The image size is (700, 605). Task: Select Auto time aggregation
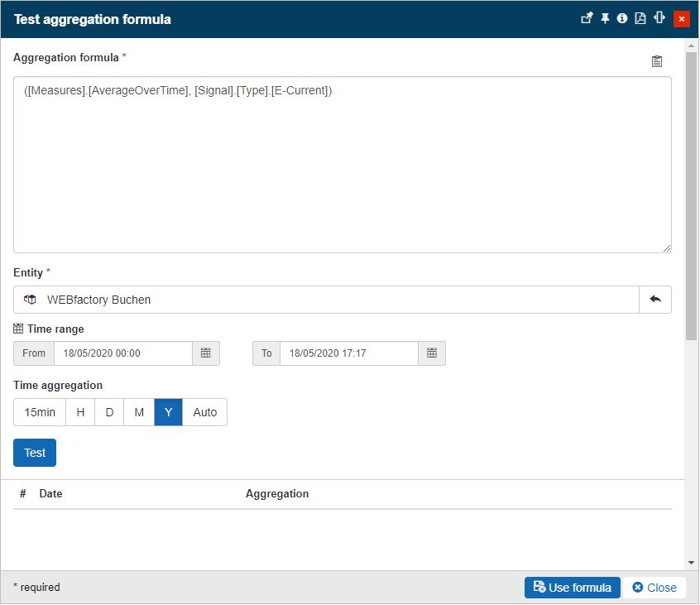tap(204, 412)
